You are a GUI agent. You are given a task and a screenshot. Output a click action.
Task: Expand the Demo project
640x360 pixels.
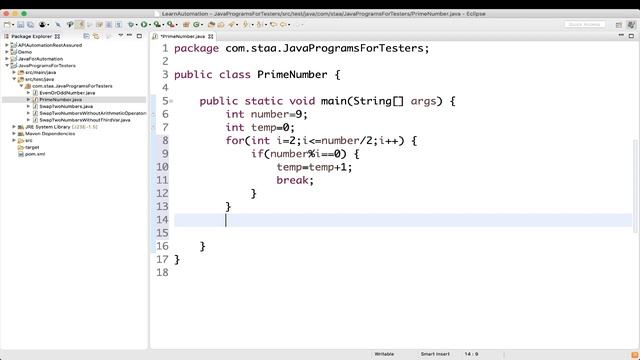click(x=7, y=52)
